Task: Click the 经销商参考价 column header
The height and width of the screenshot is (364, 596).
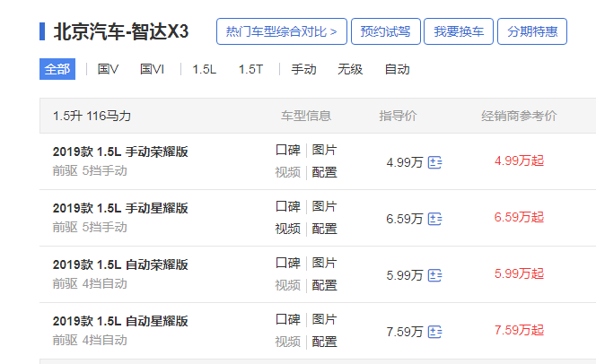Action: [519, 116]
